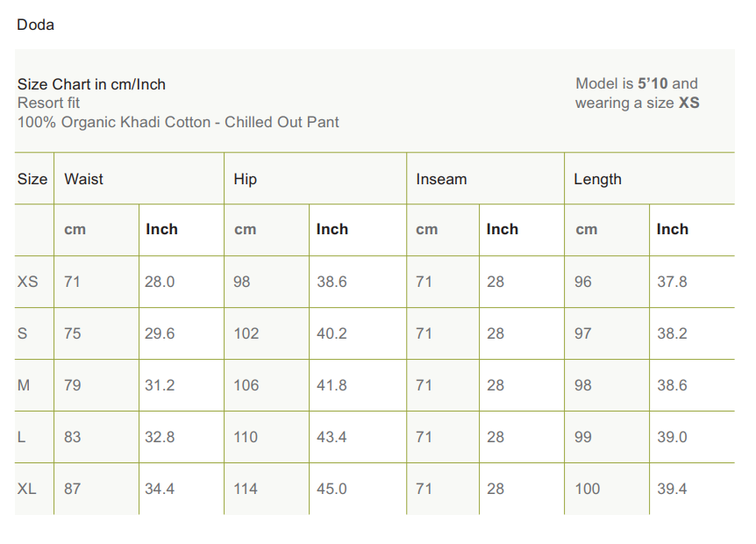Select the Size Chart in cm/Inch heading
Image resolution: width=756 pixels, height=544 pixels.
point(91,84)
